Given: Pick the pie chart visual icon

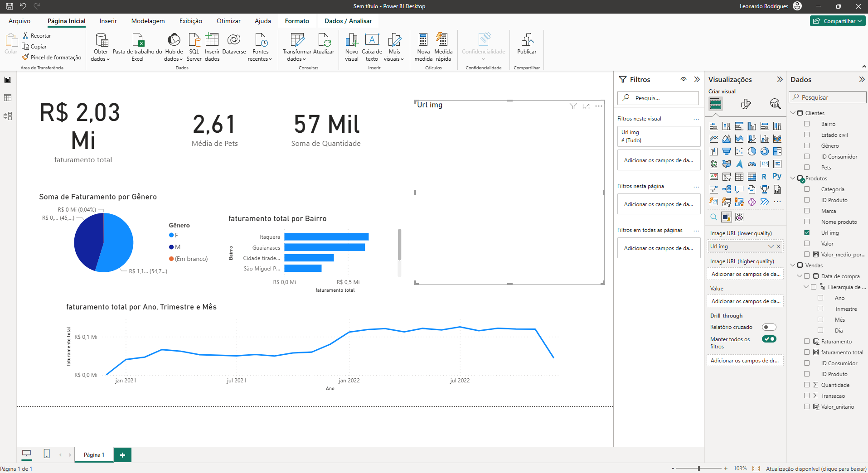Looking at the screenshot, I should [752, 151].
